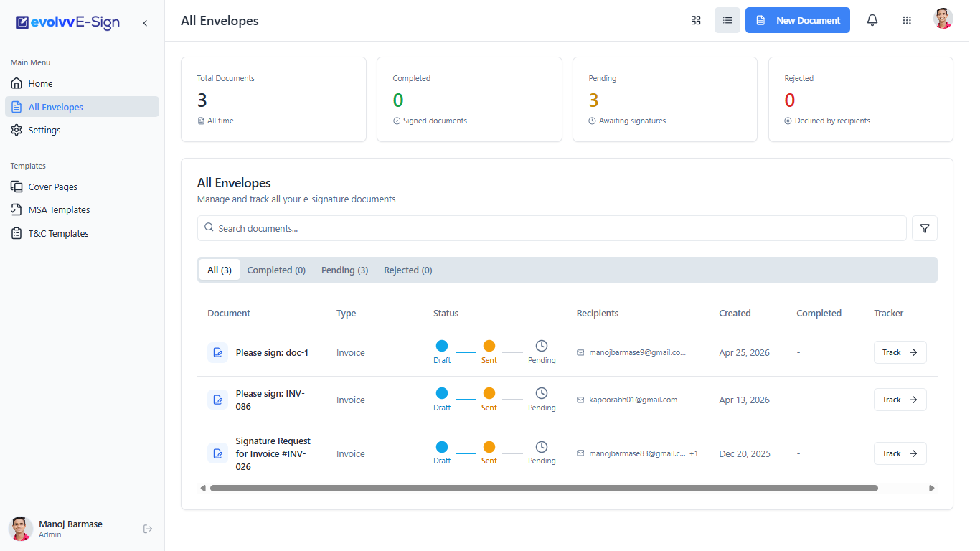Image resolution: width=980 pixels, height=551 pixels.
Task: Click the document icon for Invoice #INV-026 row
Action: pyautogui.click(x=217, y=453)
